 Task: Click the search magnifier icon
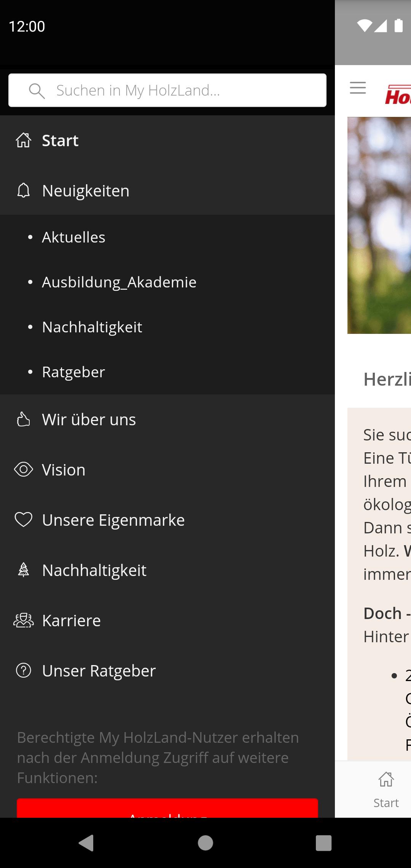[x=37, y=91]
